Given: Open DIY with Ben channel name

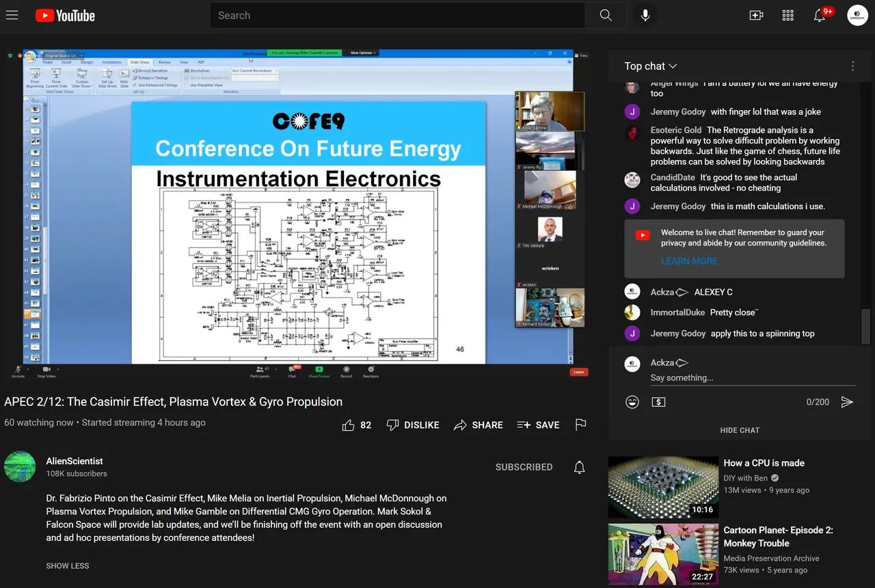Looking at the screenshot, I should coord(746,478).
